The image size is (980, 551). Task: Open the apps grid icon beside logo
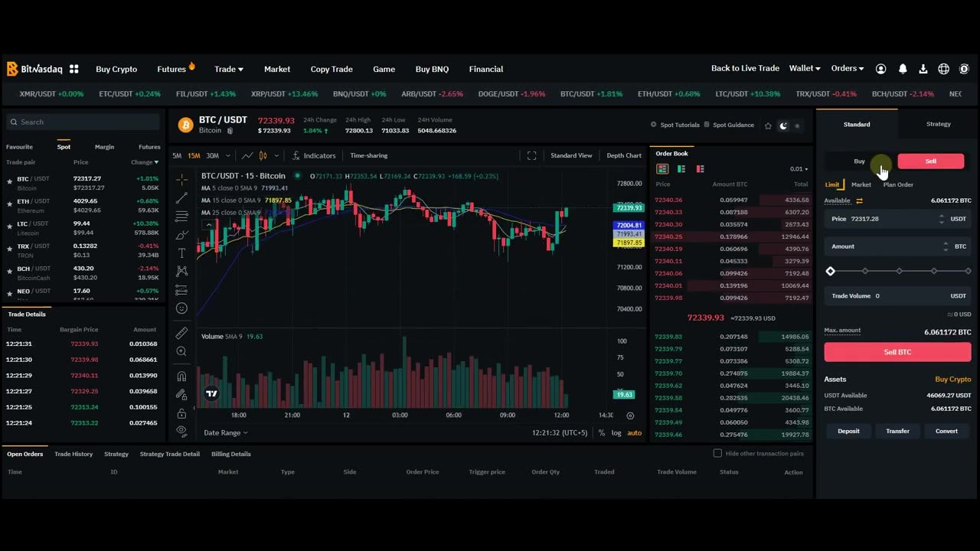[x=74, y=69]
